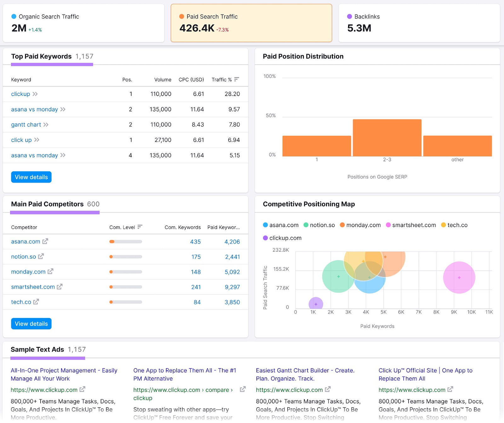This screenshot has height=423, width=504.
Task: Click the double-arrow icon beside clickup keyword
Action: [35, 94]
